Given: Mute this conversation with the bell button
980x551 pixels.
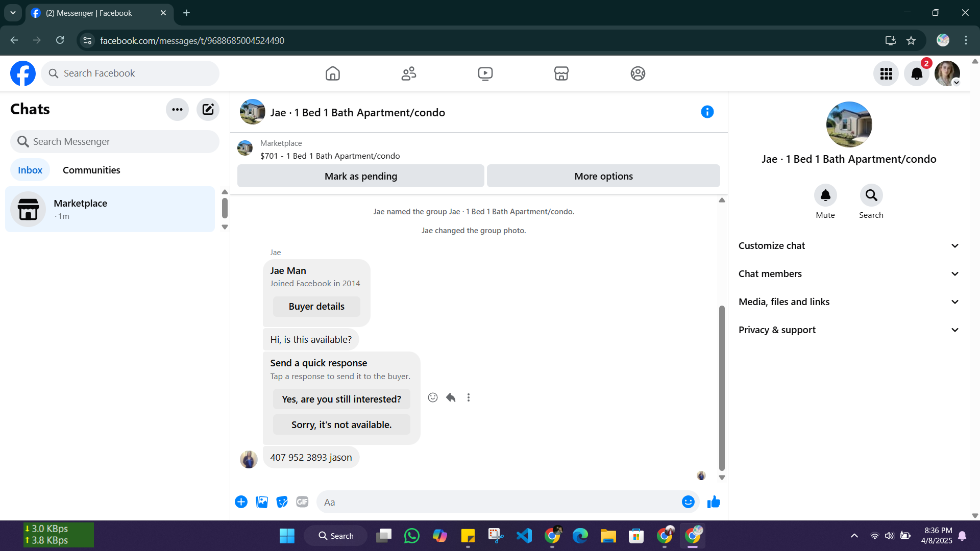Looking at the screenshot, I should (825, 195).
